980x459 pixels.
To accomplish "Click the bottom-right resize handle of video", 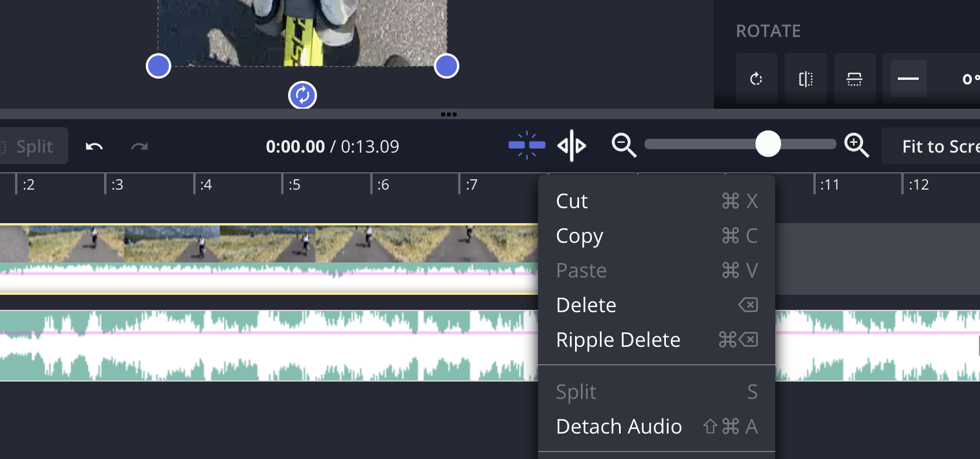I will [x=447, y=66].
